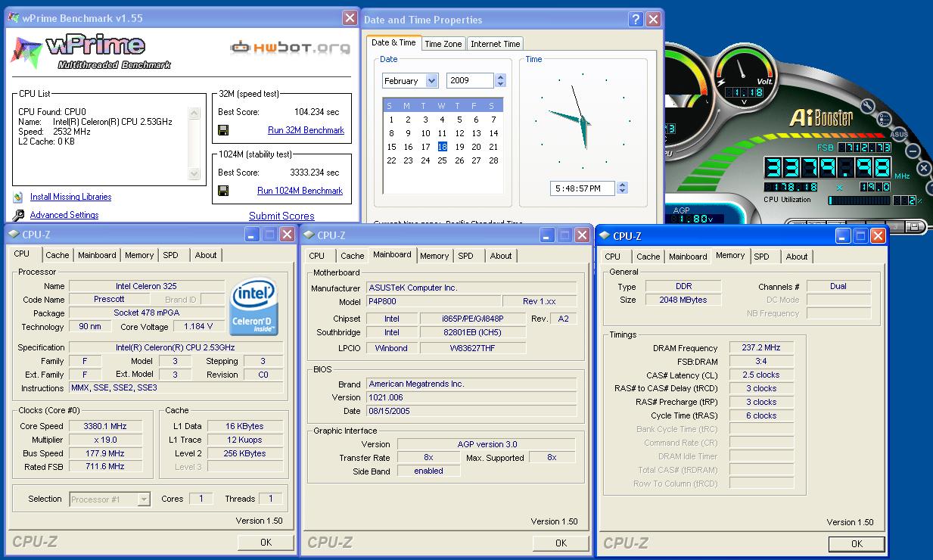Switch to Time Zone tab
The width and height of the screenshot is (933, 560).
443,44
